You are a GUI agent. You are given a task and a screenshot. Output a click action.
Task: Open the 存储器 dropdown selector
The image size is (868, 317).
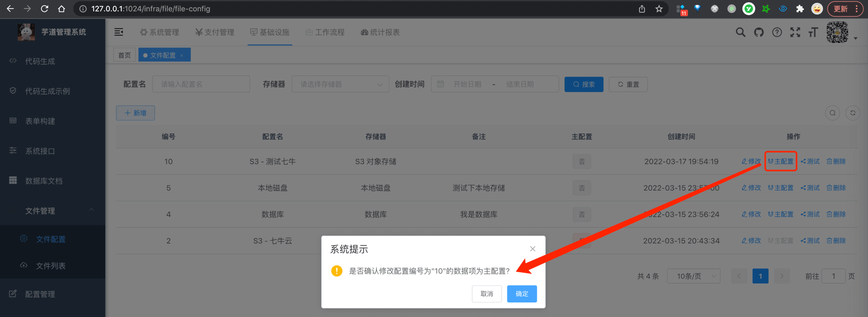click(x=340, y=84)
